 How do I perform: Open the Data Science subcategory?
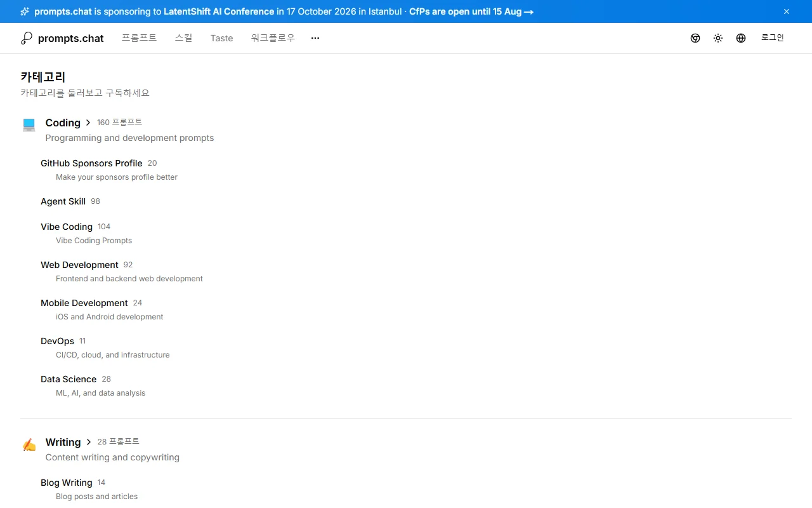[x=69, y=379]
